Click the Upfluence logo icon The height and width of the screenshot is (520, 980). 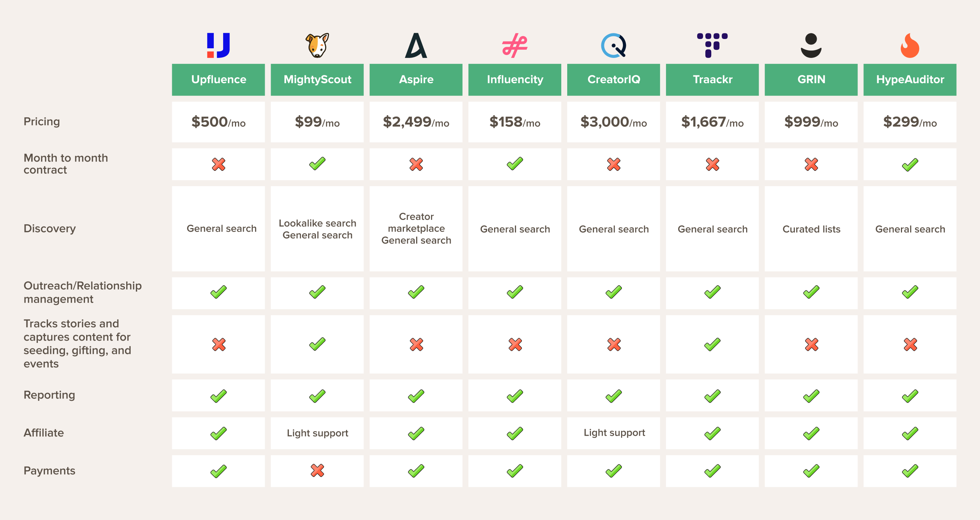pyautogui.click(x=218, y=45)
